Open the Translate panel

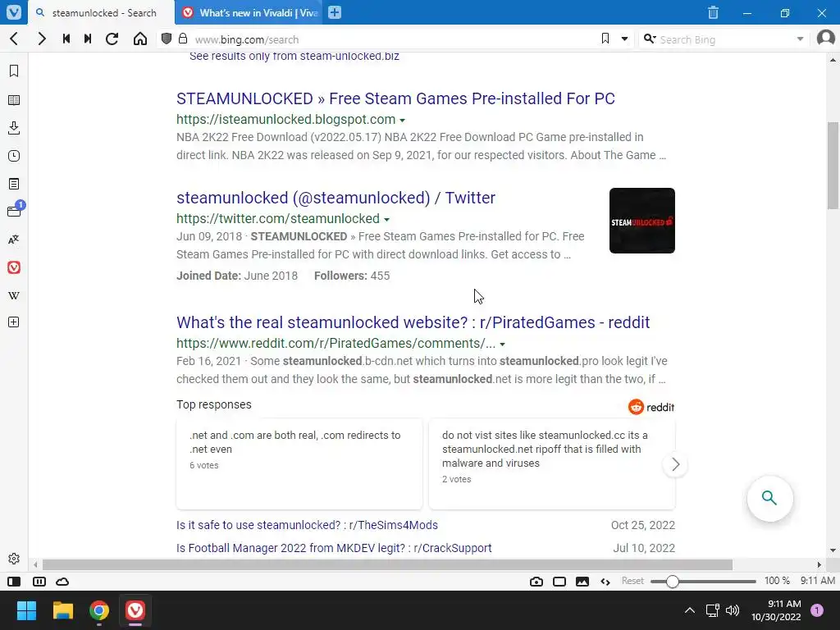[14, 240]
